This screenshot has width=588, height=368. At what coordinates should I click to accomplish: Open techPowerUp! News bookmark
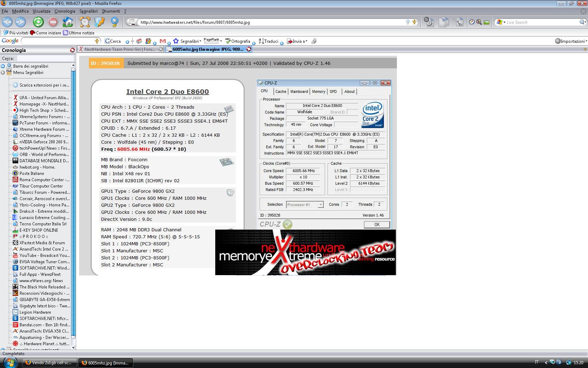[41, 148]
